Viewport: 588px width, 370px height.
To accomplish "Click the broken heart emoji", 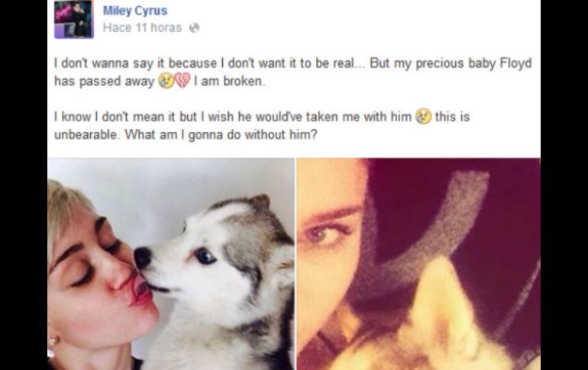I will (183, 81).
